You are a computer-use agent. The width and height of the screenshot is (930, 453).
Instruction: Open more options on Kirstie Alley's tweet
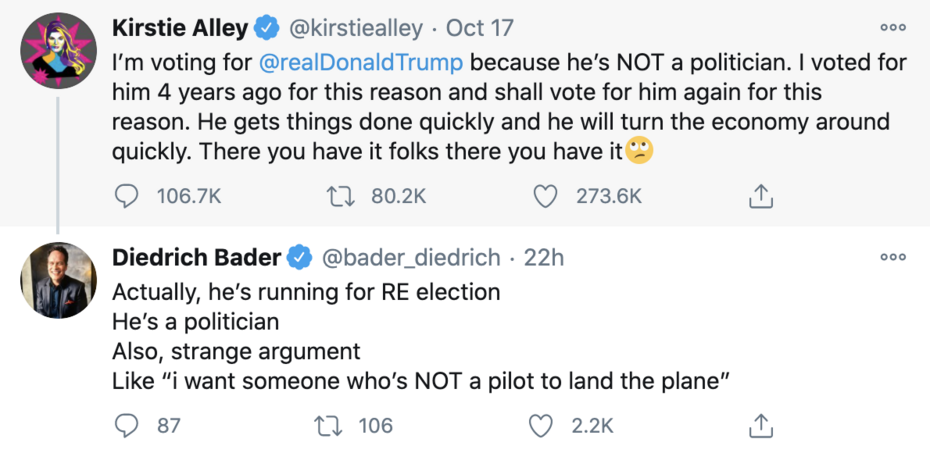tap(892, 27)
